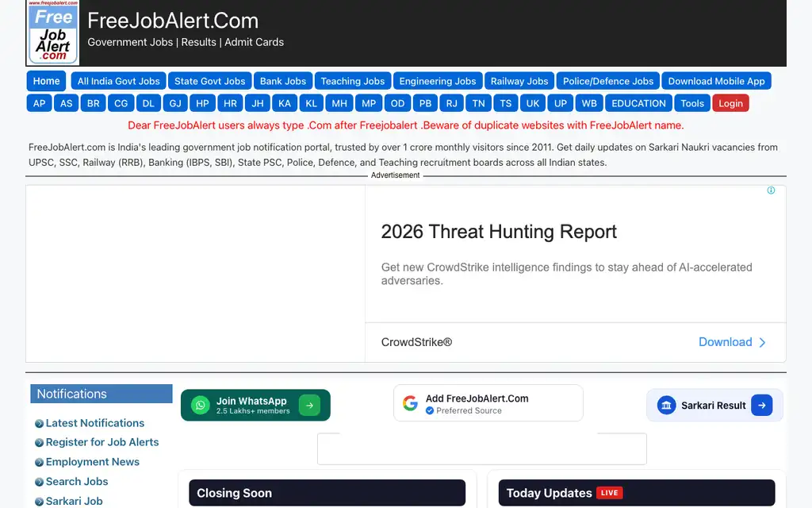Select the HP state button
Screen dimensions: 812x508
pyautogui.click(x=202, y=103)
